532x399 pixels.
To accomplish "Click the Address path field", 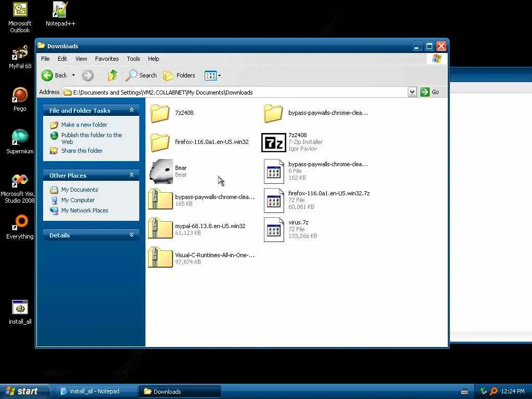I will [235, 92].
